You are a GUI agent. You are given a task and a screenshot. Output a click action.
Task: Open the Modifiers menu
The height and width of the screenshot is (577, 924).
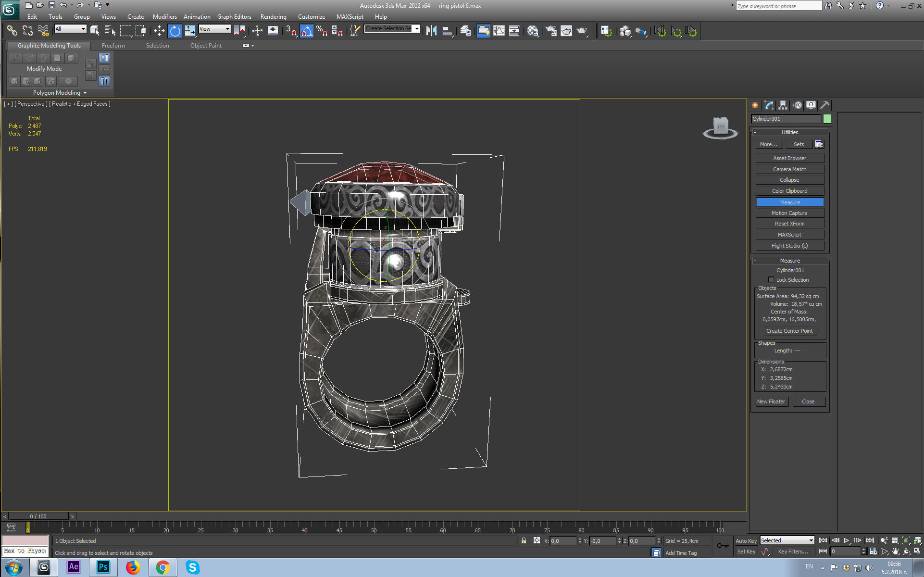click(x=165, y=17)
